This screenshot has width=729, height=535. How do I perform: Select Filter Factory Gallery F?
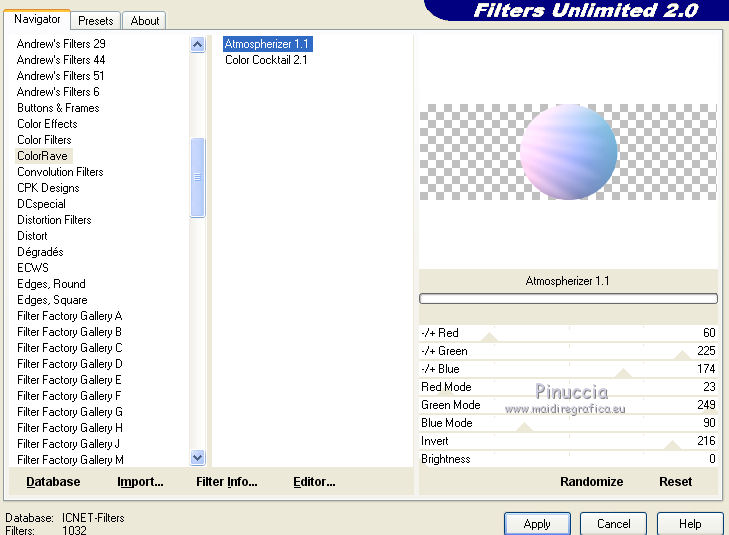click(70, 396)
